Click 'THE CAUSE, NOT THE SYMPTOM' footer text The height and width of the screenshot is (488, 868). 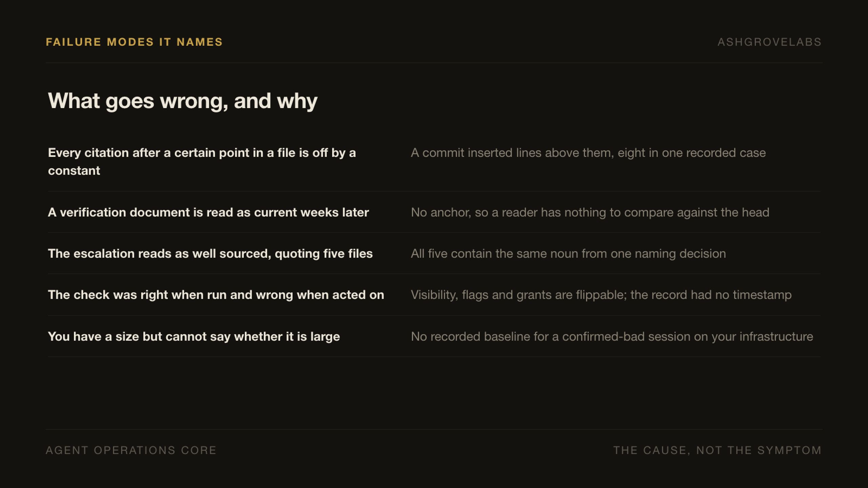point(717,450)
